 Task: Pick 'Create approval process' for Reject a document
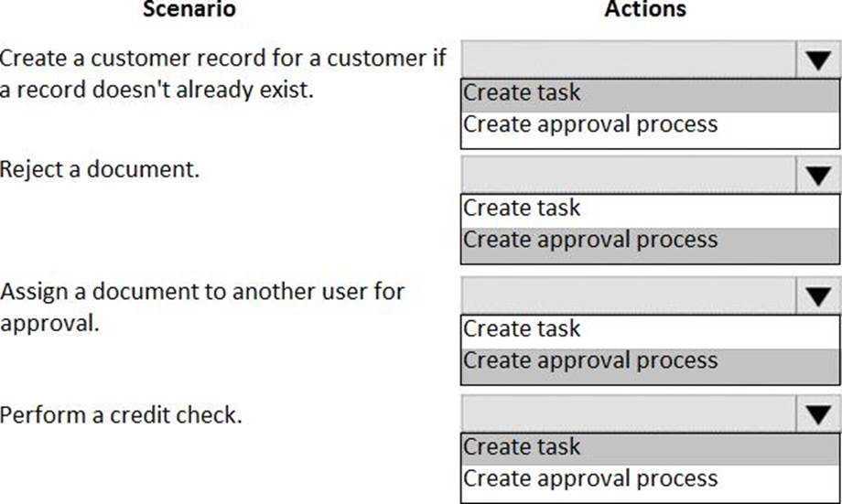point(590,240)
